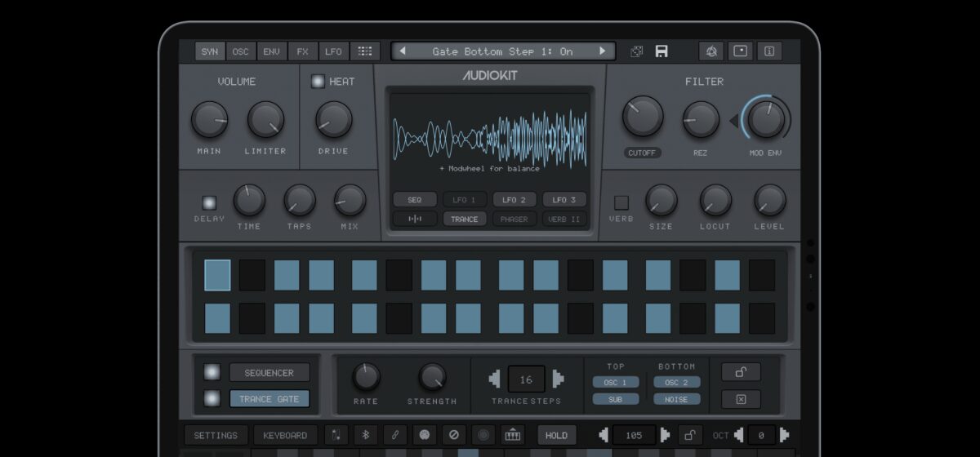This screenshot has width=980, height=457.
Task: Toggle the LED next to TRANCE GATE
Action: (x=211, y=398)
